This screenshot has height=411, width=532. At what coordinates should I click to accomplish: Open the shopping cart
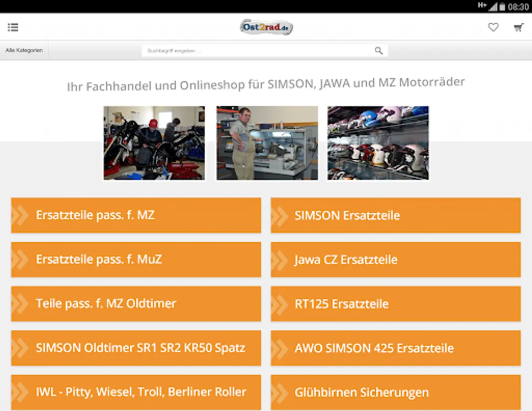click(x=518, y=27)
